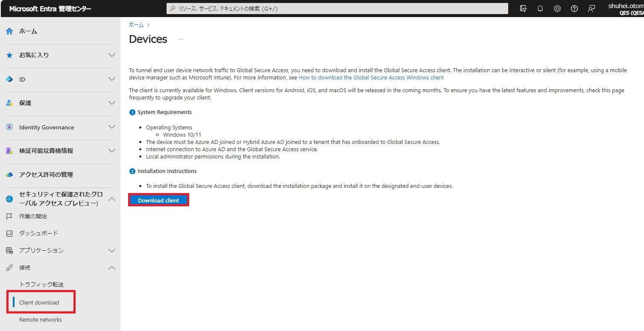This screenshot has width=644, height=331.
Task: Expand Identity Governance chevron
Action: coord(112,127)
